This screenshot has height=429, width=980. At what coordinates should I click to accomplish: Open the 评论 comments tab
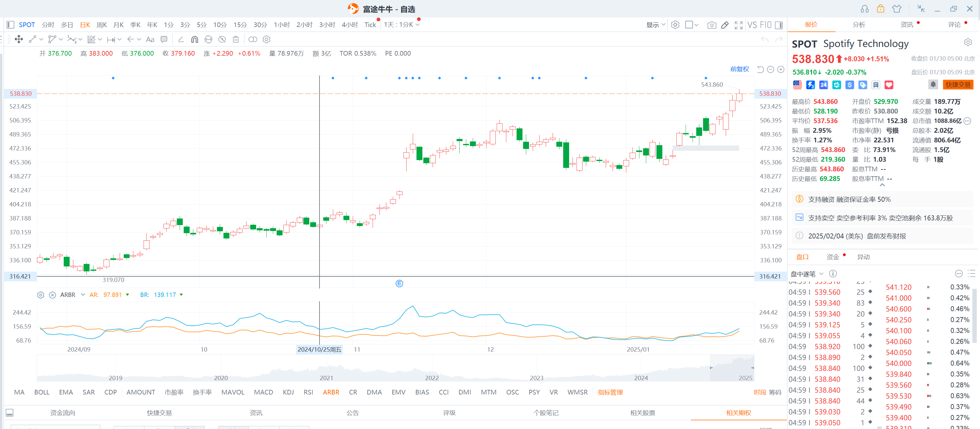(x=954, y=25)
